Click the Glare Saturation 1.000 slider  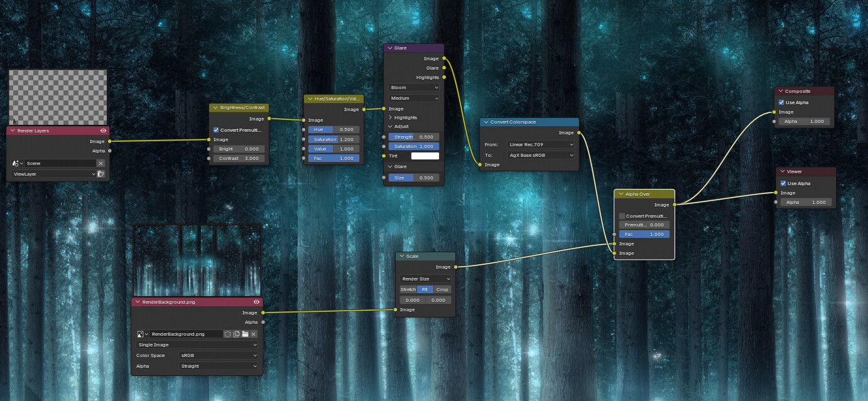[x=414, y=146]
